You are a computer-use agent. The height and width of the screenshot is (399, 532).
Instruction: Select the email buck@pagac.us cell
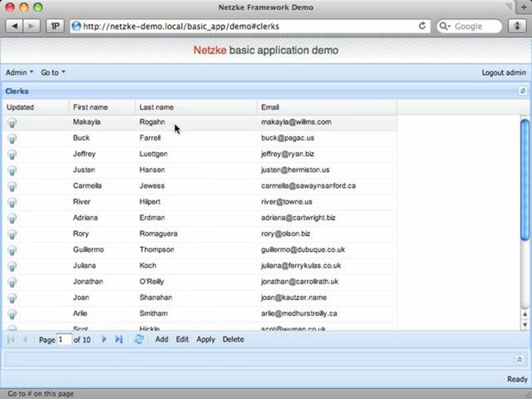[x=327, y=138]
